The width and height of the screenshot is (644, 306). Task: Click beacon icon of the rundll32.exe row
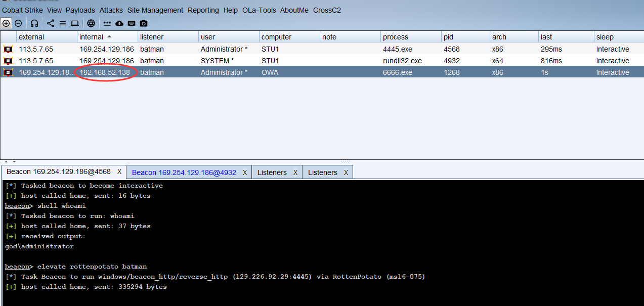click(x=8, y=61)
